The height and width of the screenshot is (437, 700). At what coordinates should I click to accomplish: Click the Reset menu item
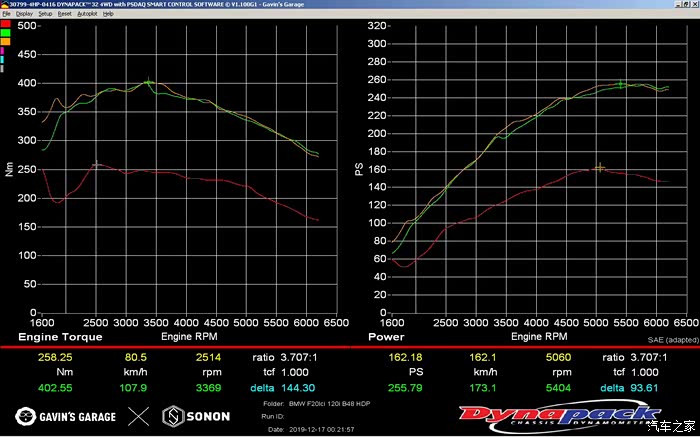64,14
